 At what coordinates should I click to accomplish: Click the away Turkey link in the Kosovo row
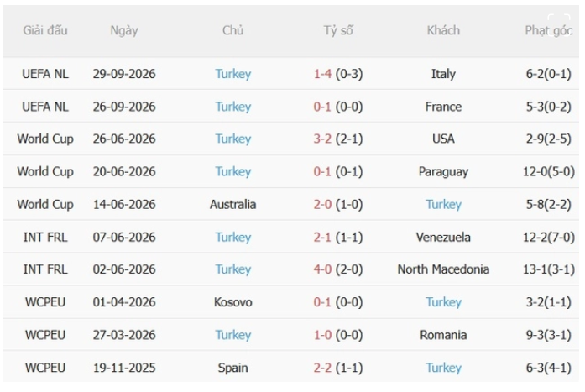coord(444,302)
